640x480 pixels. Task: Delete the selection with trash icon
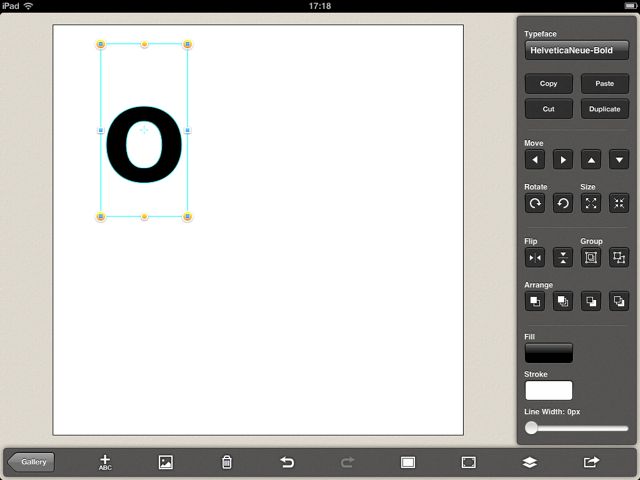[x=227, y=462]
